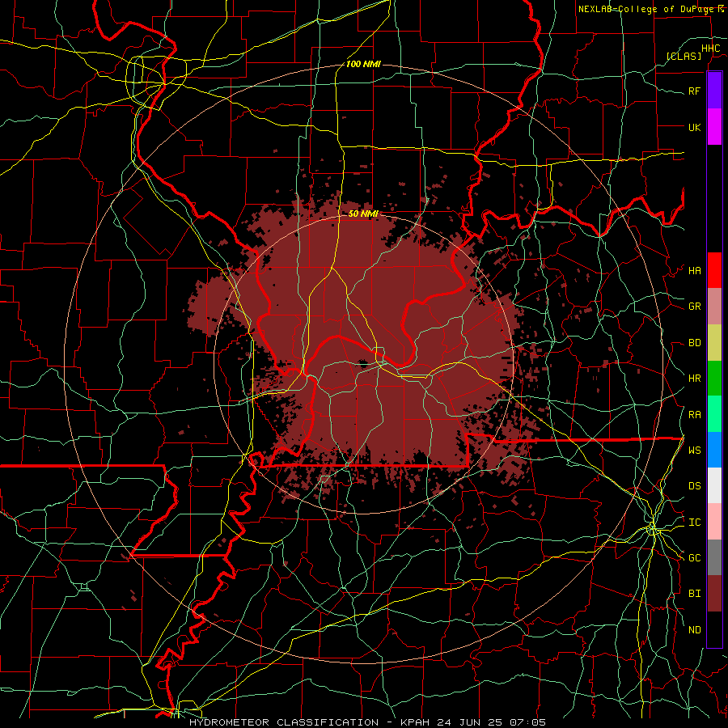
Task: Click the BI legend label
Action: click(694, 594)
